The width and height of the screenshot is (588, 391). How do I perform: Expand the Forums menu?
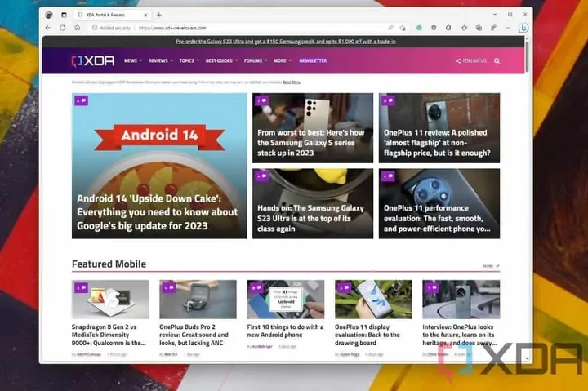(256, 60)
